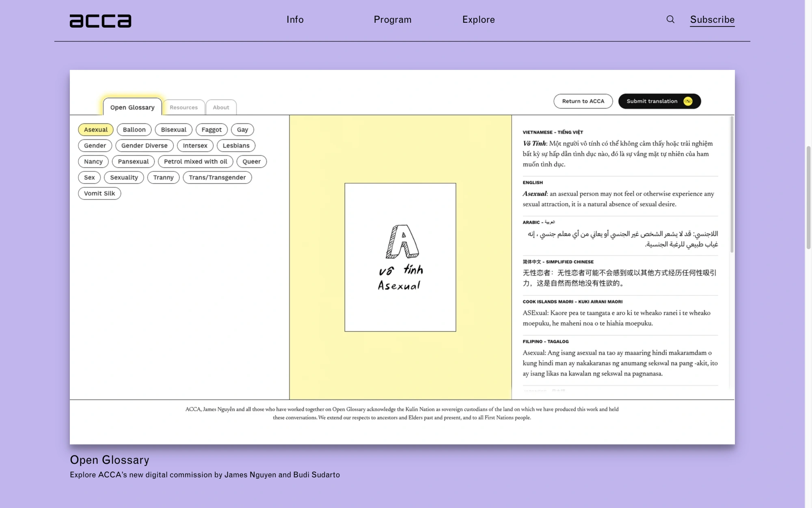The width and height of the screenshot is (812, 508).
Task: Toggle the selected Asexual term pill
Action: click(95, 130)
